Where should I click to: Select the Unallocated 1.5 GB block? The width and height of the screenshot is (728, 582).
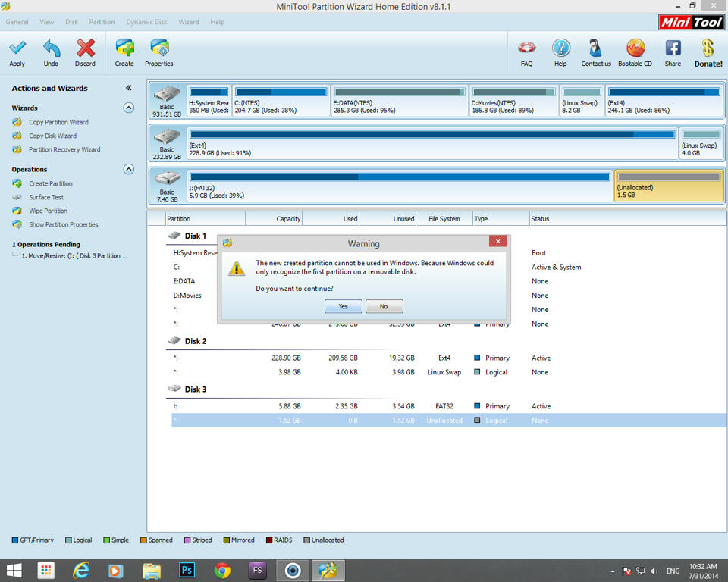coord(669,186)
